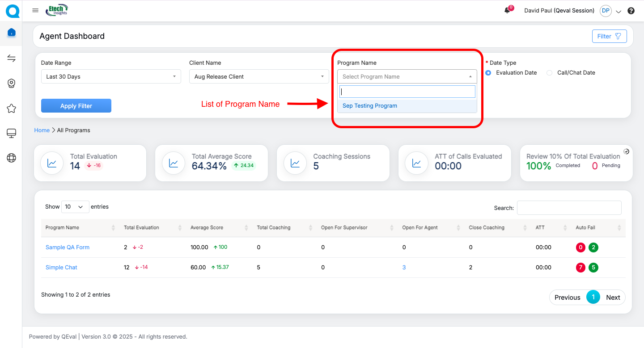
Task: Open the Date Range dropdown
Action: 111,76
